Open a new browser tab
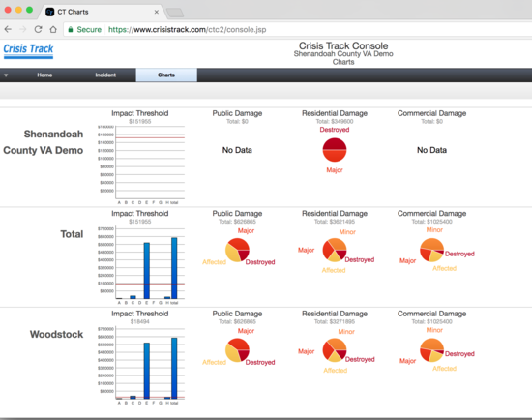This screenshot has width=532, height=420. click(175, 13)
